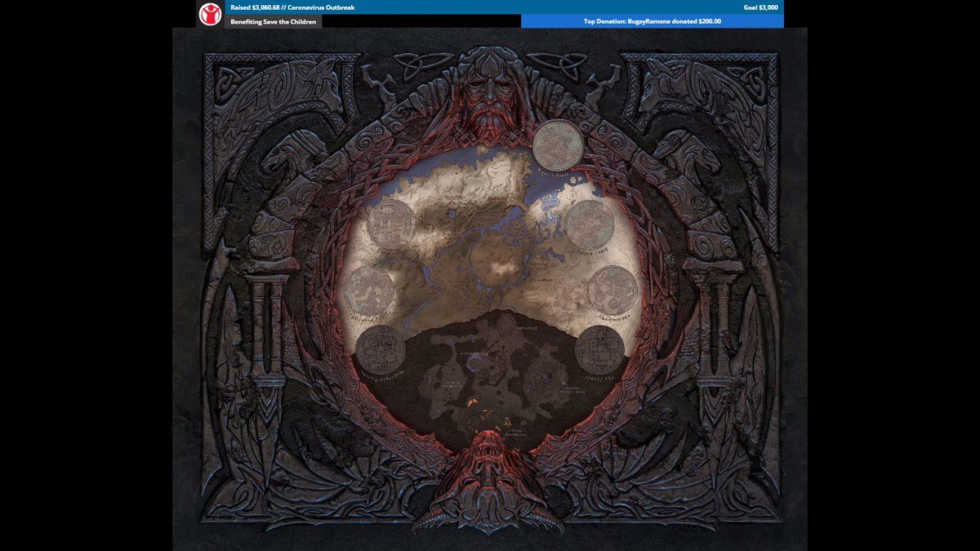
Task: Open the light medallion on the map's left edge
Action: click(x=368, y=290)
